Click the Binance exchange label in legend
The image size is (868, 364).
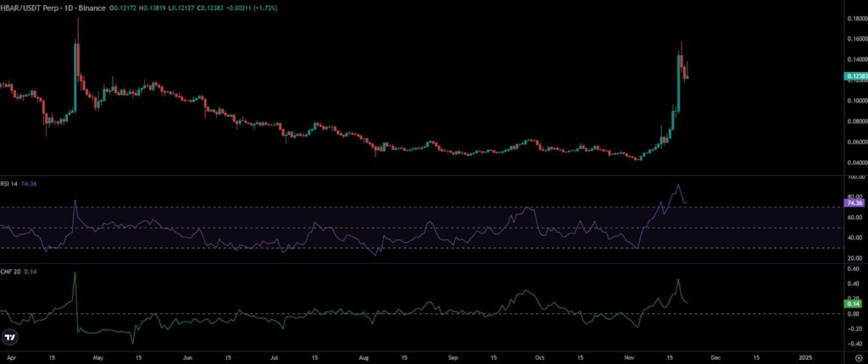(x=90, y=8)
